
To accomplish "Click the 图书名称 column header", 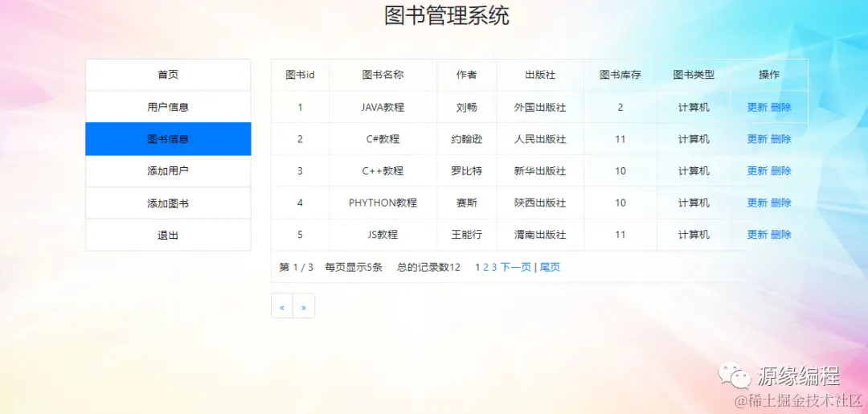I will [383, 75].
